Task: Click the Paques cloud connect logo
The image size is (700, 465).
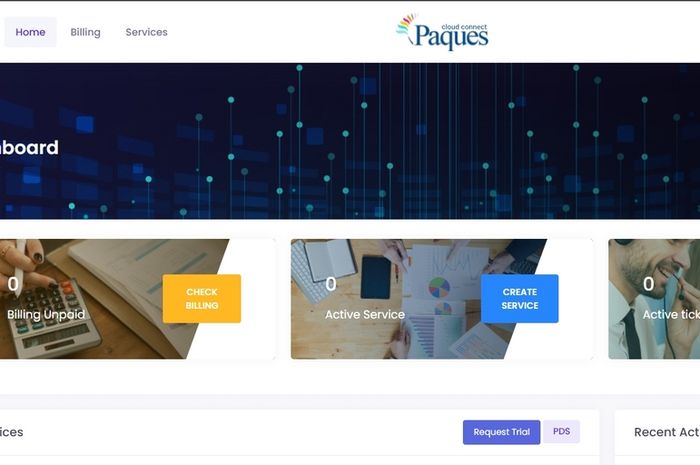Action: [x=442, y=31]
